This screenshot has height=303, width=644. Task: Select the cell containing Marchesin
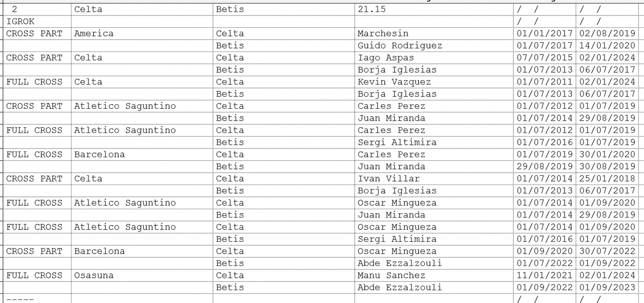click(x=434, y=33)
